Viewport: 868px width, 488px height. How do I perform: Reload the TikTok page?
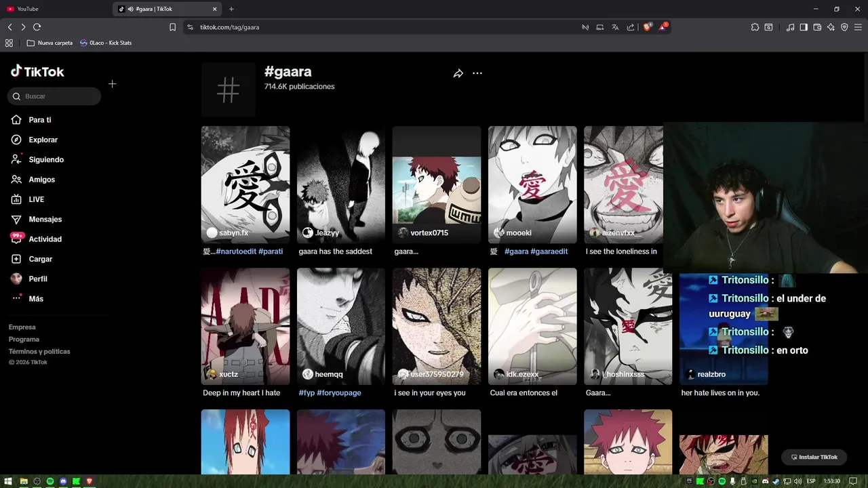point(37,27)
